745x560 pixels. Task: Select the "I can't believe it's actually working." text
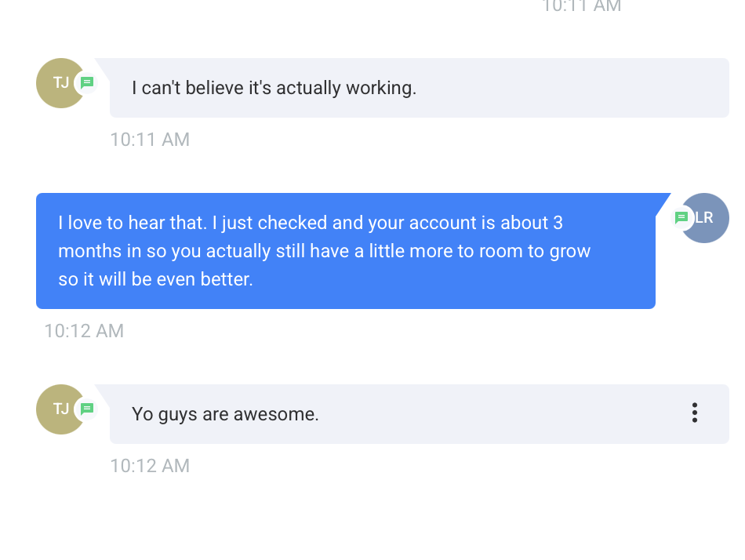point(274,88)
